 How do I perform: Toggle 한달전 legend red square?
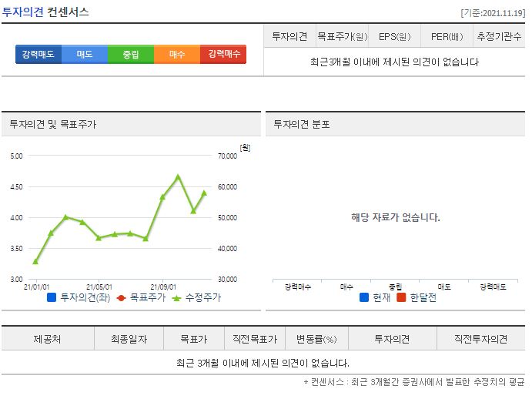[401, 298]
